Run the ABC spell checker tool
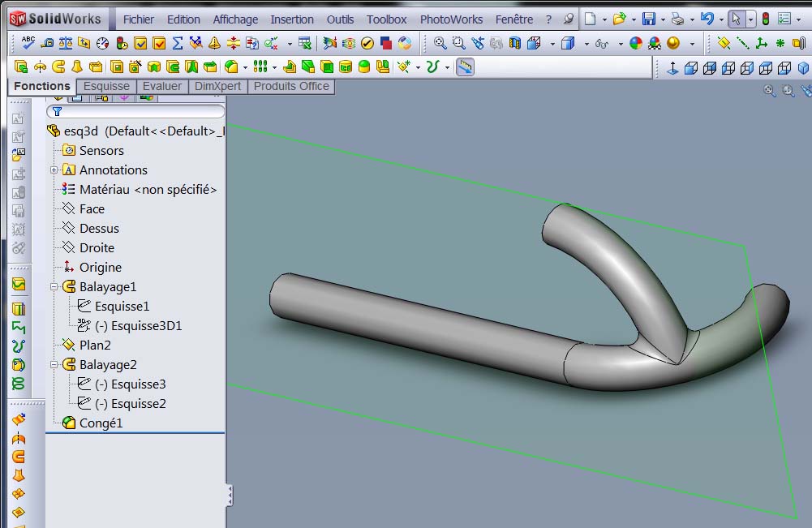Image resolution: width=812 pixels, height=528 pixels. (x=28, y=43)
